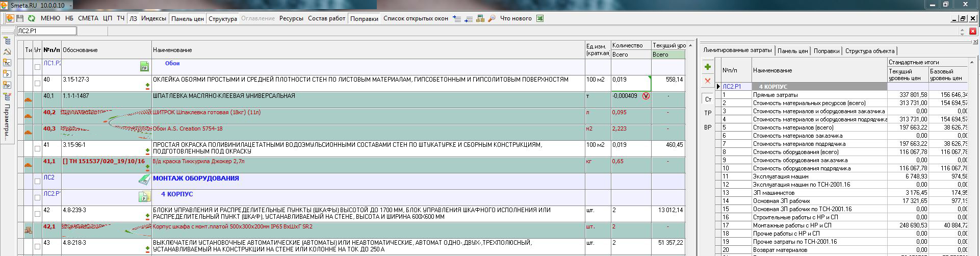This screenshot has height=256, width=980.
Task: Click the calculator icon in the toolbar
Action: click(480, 18)
